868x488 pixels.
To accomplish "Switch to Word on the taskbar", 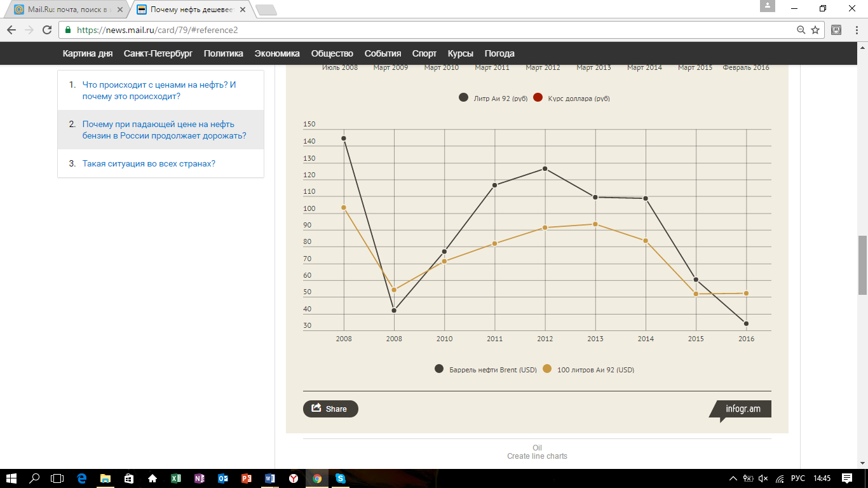I will click(x=270, y=478).
